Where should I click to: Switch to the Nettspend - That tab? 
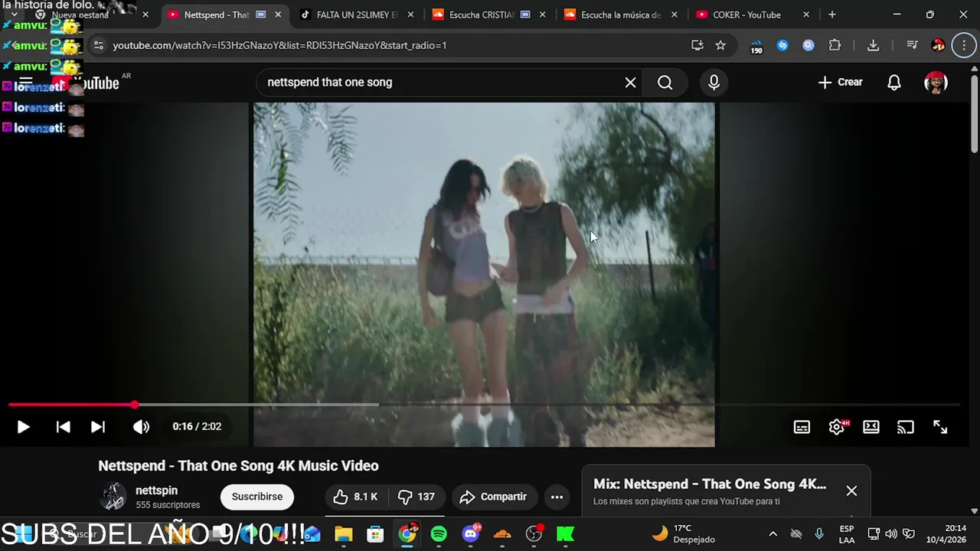pos(216,15)
